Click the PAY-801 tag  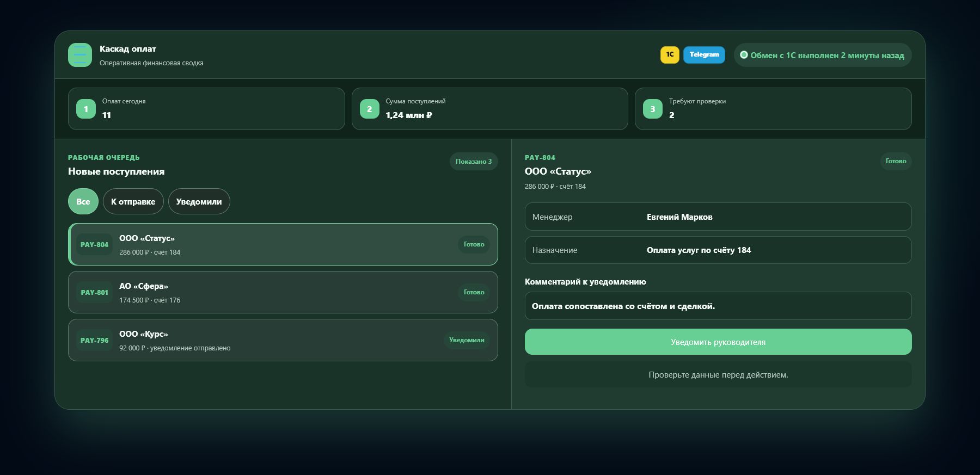coord(94,292)
